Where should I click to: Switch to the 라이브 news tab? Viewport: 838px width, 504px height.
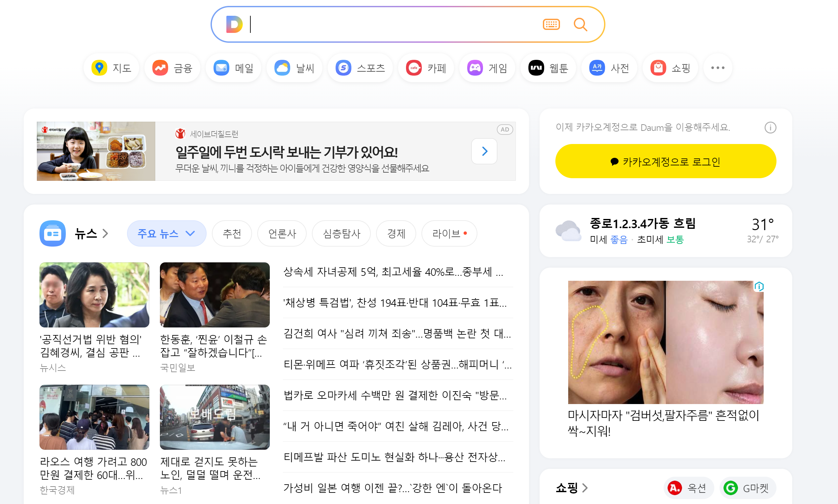[449, 233]
